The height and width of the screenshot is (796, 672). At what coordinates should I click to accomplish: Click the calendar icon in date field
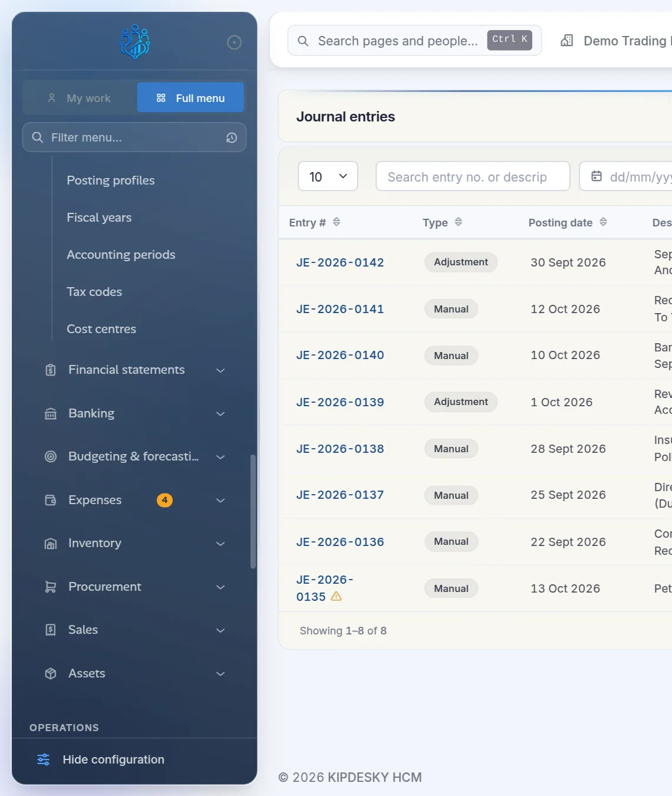click(597, 176)
